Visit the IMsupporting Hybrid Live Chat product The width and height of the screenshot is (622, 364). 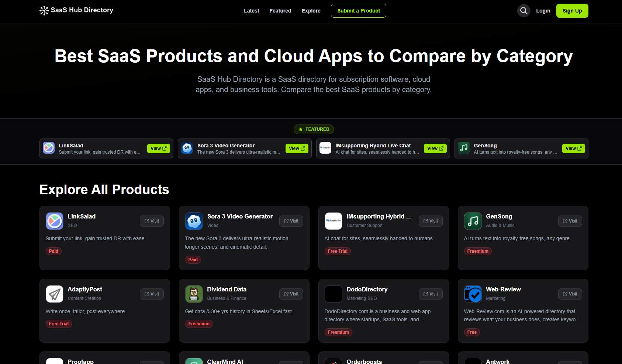pyautogui.click(x=430, y=221)
